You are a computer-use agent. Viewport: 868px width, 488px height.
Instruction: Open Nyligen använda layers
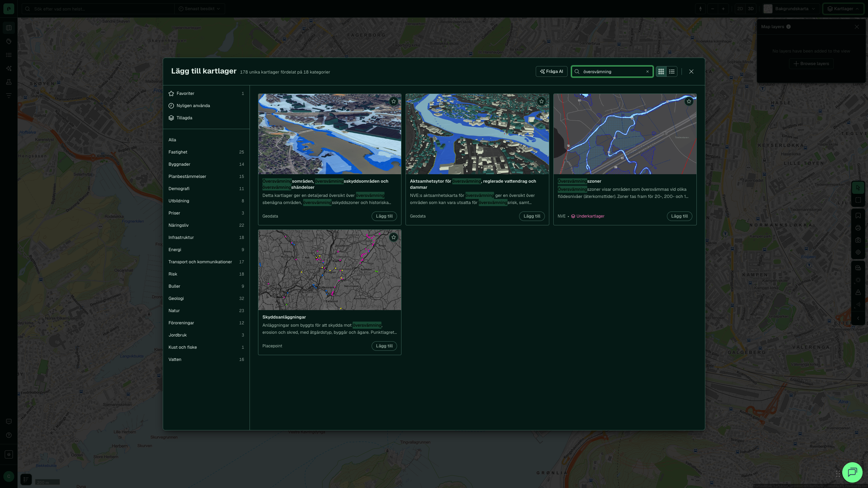(x=206, y=106)
